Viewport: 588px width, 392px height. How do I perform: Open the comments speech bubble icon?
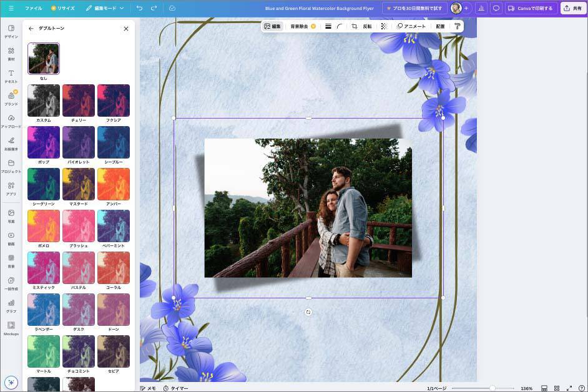coord(496,8)
